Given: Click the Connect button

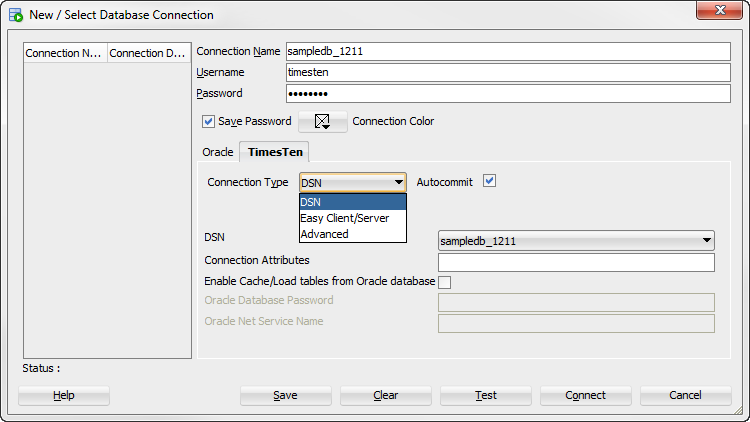Looking at the screenshot, I should 585,395.
